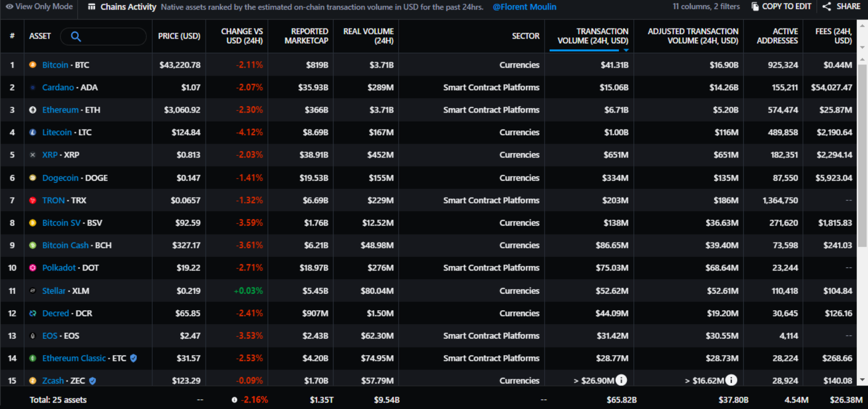Click the TRON logo icon

(x=33, y=200)
